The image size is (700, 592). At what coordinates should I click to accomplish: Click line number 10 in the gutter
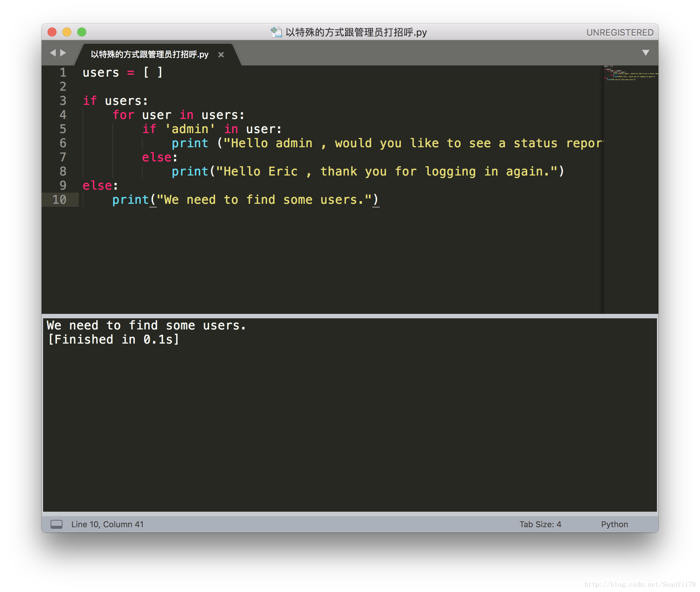point(59,200)
